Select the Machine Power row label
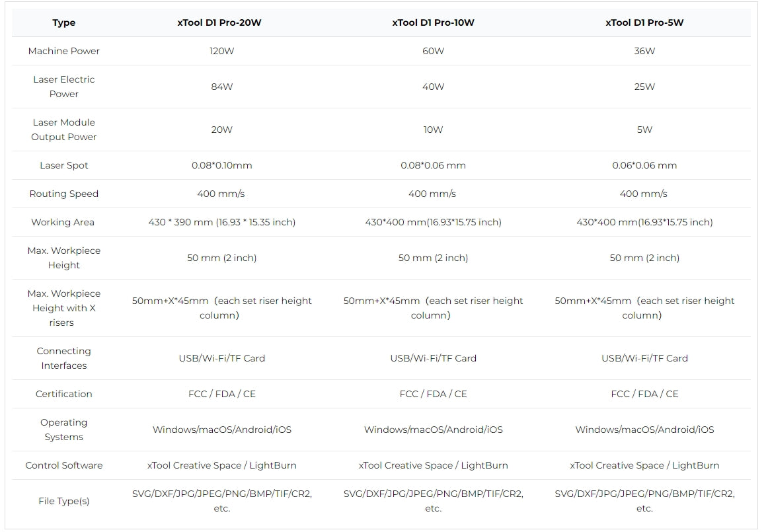766x532 pixels. 64,51
